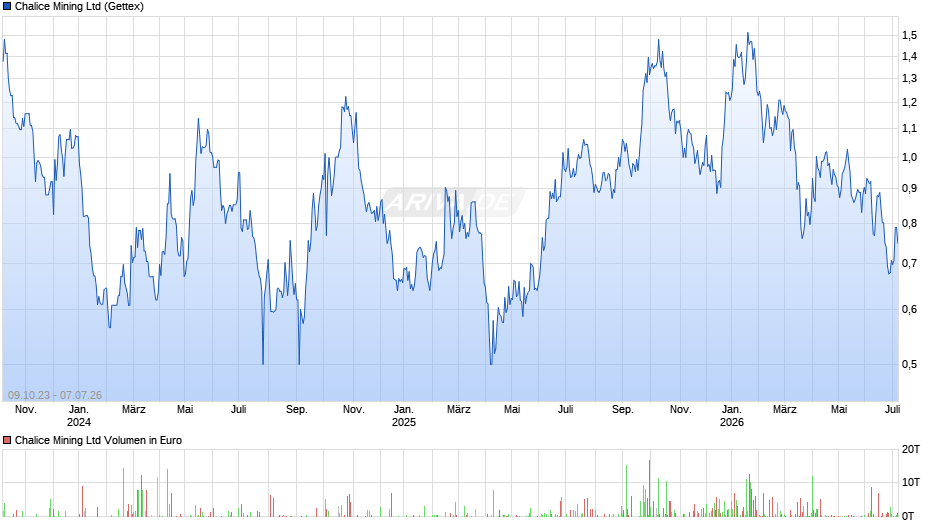Click the chart title 'Chalice Mining Ltd (Gettex)'
940x526 pixels.
tap(79, 7)
